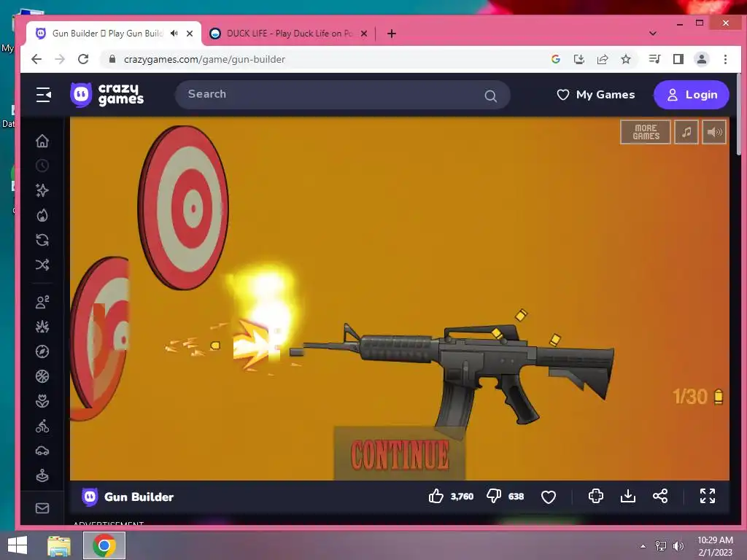Open MORE GAMES in the game

pos(646,132)
